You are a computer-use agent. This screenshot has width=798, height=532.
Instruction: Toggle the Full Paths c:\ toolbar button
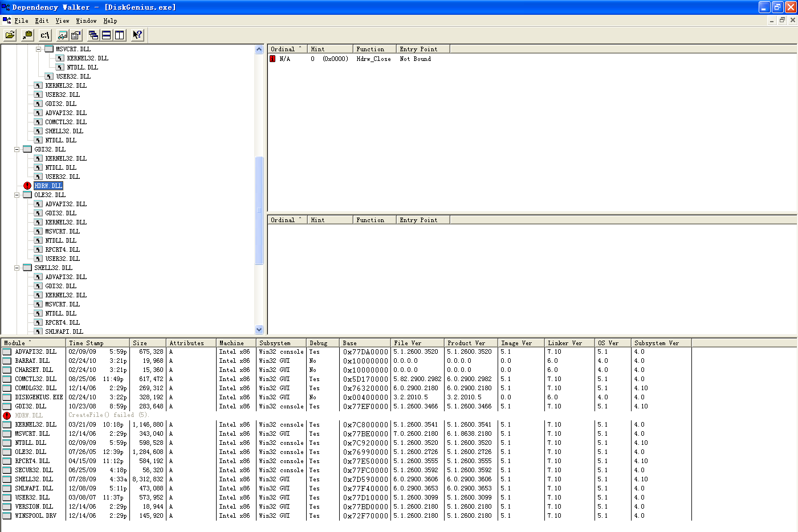(x=45, y=35)
